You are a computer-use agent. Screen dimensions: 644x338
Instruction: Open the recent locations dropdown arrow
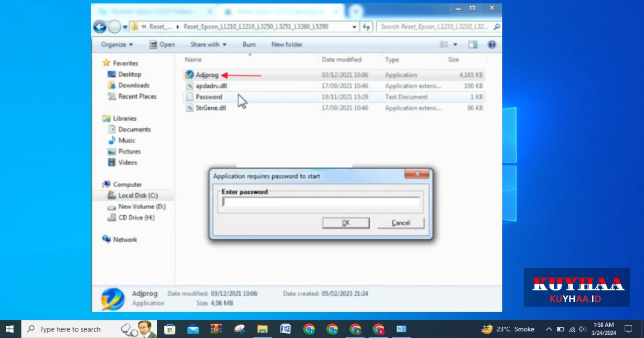125,27
